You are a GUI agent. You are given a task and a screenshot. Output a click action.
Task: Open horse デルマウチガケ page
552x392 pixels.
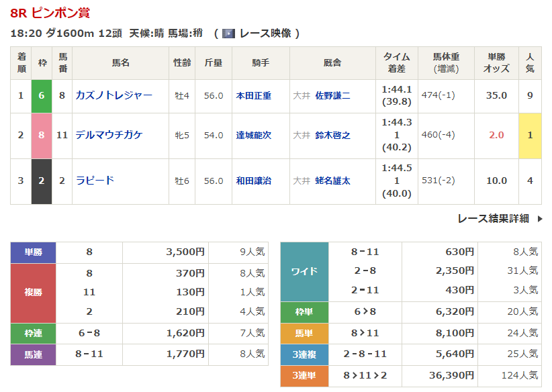coord(109,135)
